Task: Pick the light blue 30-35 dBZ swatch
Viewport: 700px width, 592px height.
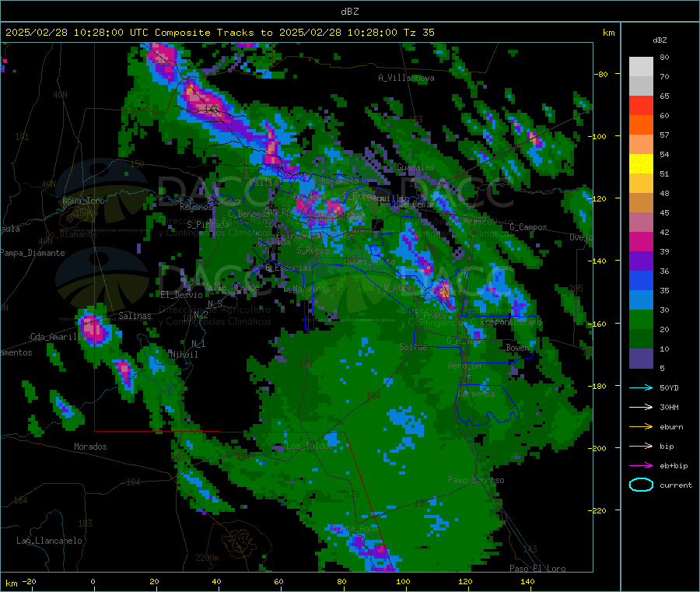Action: (641, 300)
